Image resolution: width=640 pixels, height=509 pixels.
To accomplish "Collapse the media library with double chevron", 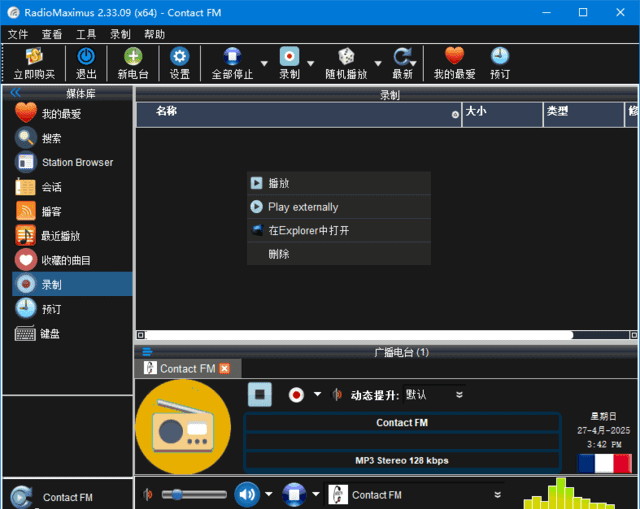I will (x=16, y=93).
